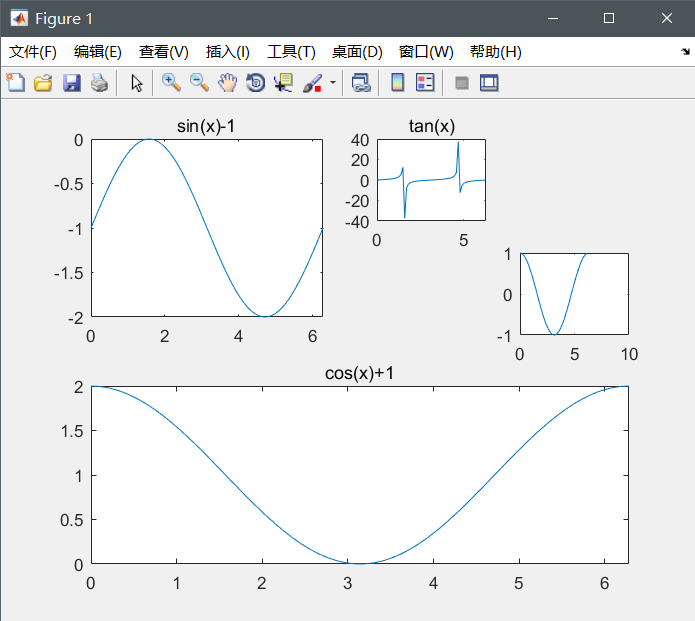
Task: Close the Figure 1 window
Action: point(667,18)
